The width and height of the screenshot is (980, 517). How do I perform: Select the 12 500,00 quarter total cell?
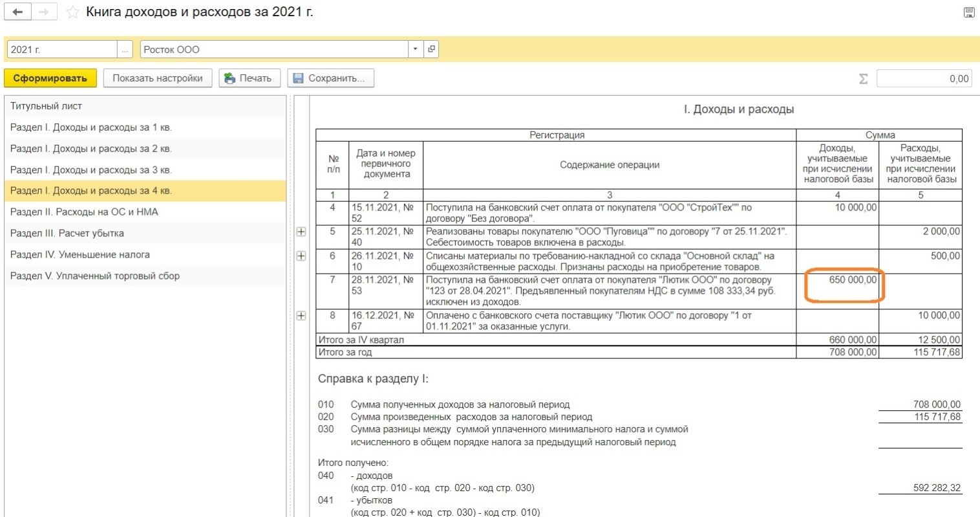[921, 340]
